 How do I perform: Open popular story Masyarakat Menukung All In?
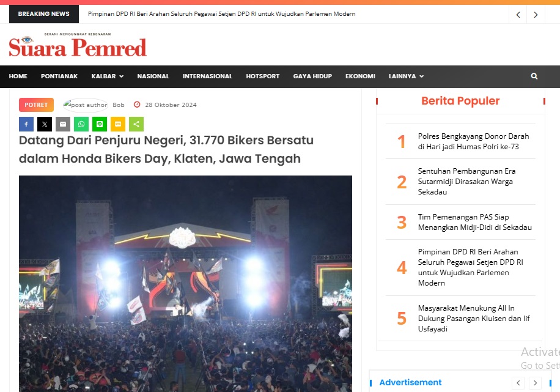click(x=474, y=319)
